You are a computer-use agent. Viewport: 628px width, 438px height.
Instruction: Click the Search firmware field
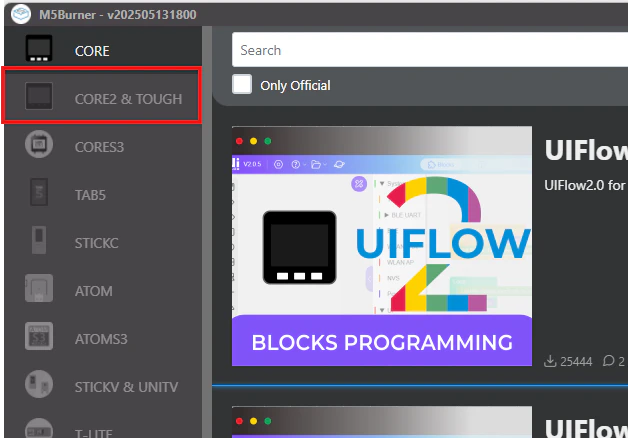coord(430,50)
